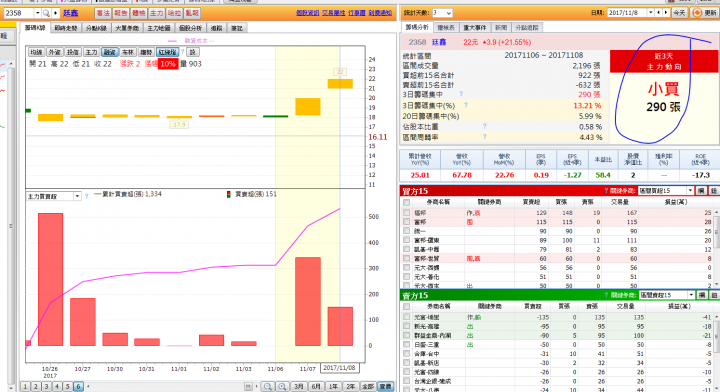Click the blue question mark beside the overlay buttons
Image resolution: width=720 pixels, height=392 pixels.
[182, 52]
